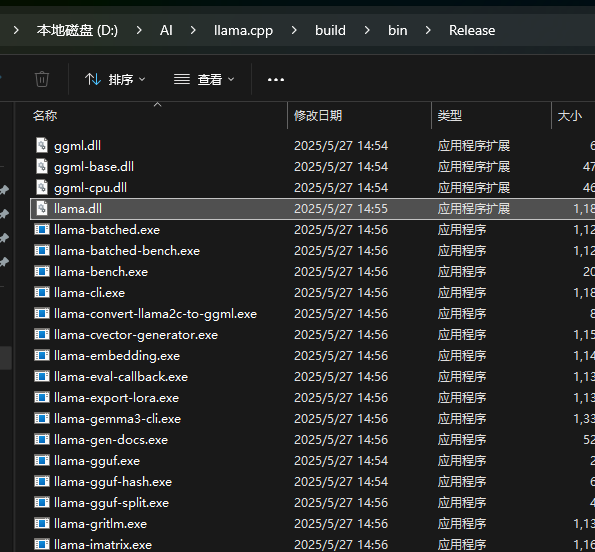Click the llama-embedding.exe file name

117,356
